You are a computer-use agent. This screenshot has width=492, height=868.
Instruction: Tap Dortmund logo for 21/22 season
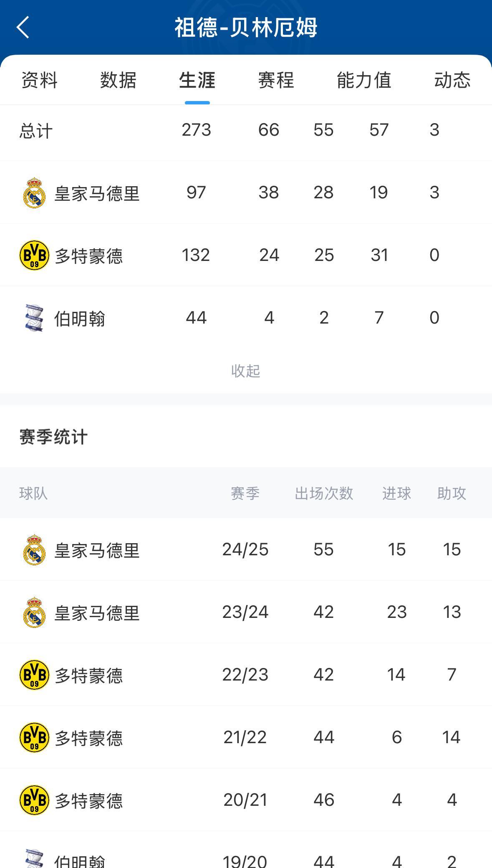(x=34, y=737)
